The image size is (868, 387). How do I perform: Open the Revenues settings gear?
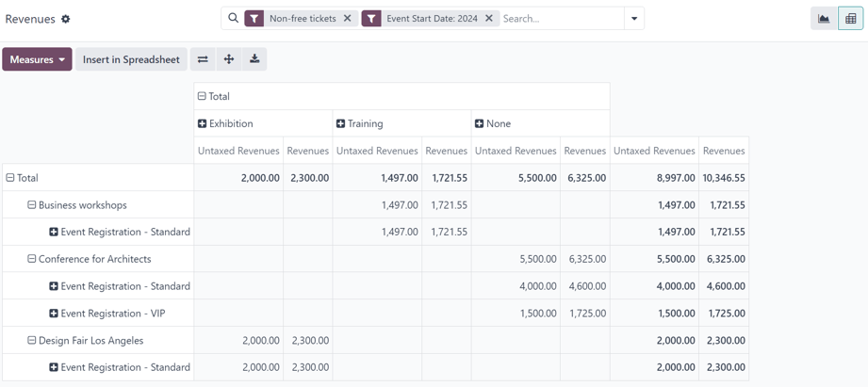point(66,19)
